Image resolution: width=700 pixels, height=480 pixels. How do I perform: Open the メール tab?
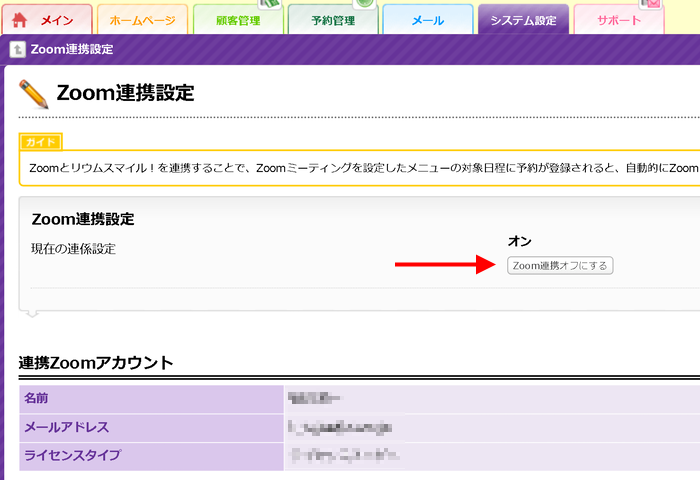pos(428,20)
